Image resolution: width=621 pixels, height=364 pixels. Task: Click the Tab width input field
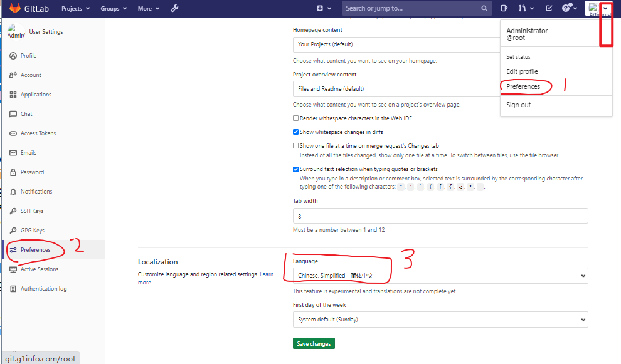(x=439, y=216)
